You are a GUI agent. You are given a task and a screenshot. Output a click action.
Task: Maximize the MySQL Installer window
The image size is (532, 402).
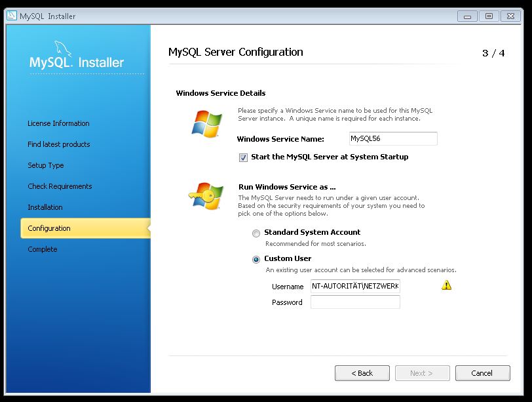489,16
